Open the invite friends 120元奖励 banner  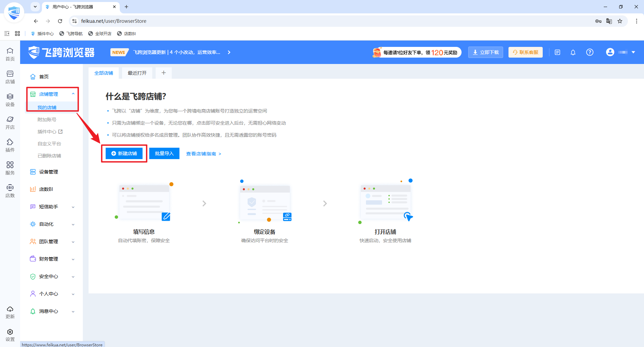coord(417,52)
